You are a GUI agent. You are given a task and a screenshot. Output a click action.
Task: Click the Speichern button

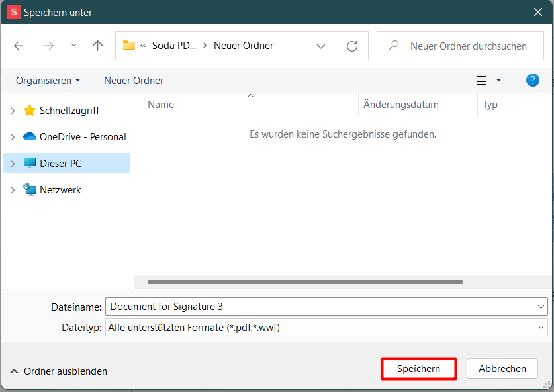click(419, 369)
